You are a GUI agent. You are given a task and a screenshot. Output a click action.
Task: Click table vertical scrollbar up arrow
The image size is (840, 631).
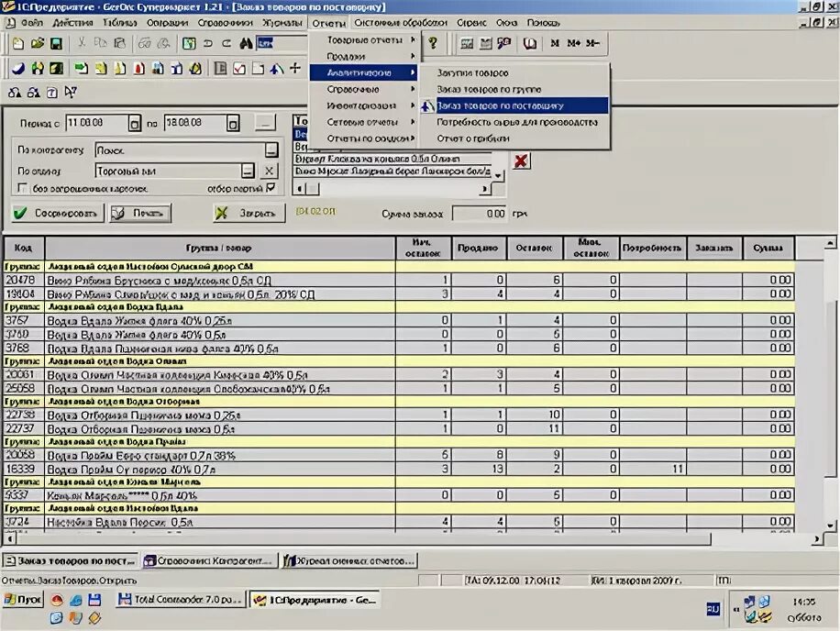[830, 243]
